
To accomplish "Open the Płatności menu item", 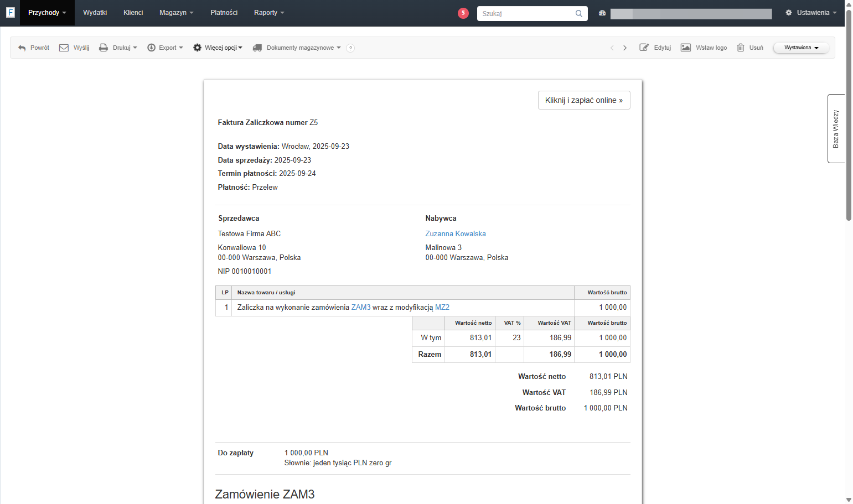I will pyautogui.click(x=224, y=13).
